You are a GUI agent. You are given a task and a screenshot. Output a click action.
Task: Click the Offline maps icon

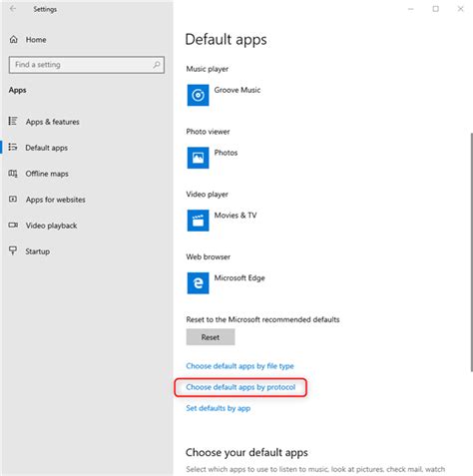(13, 174)
